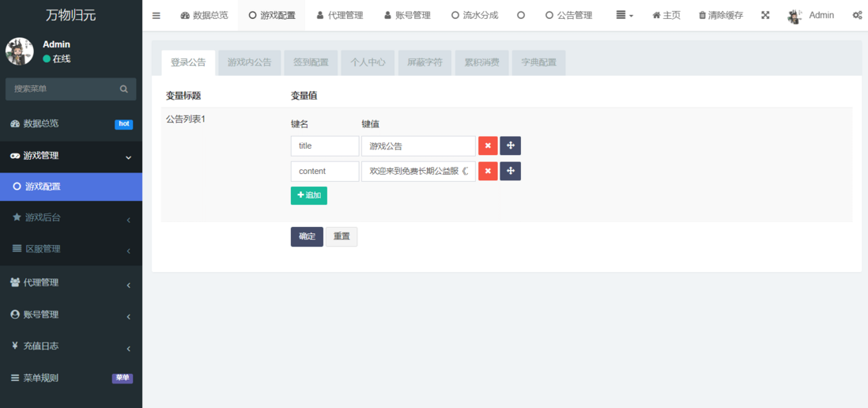Screen dimensions: 868x408
Task: Click the search magnifier icon in sidebar
Action: (x=123, y=89)
